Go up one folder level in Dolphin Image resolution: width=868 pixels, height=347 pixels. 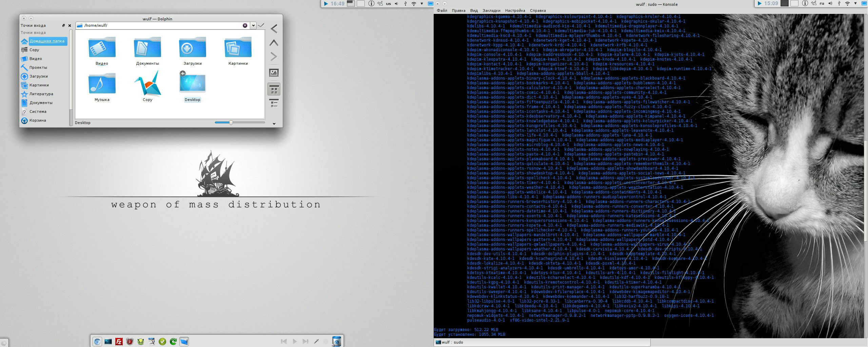[274, 43]
